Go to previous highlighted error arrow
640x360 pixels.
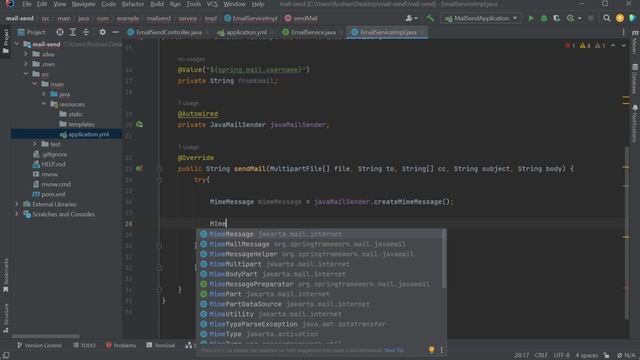click(x=613, y=46)
